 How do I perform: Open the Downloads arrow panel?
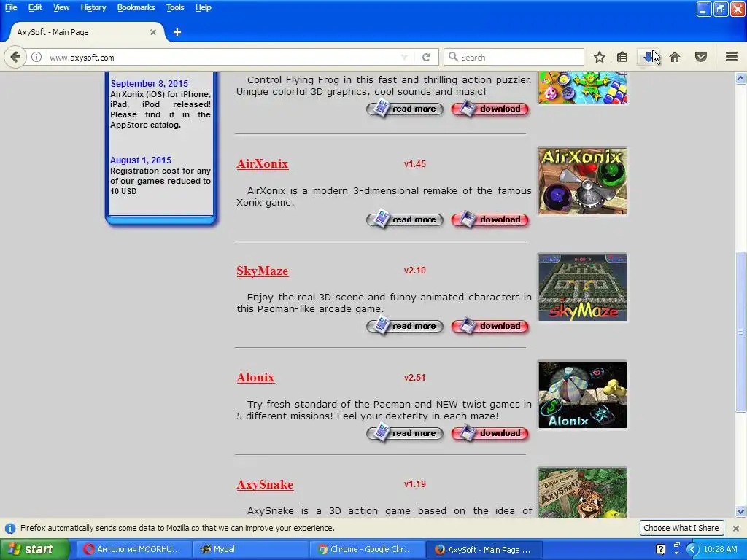pyautogui.click(x=648, y=57)
